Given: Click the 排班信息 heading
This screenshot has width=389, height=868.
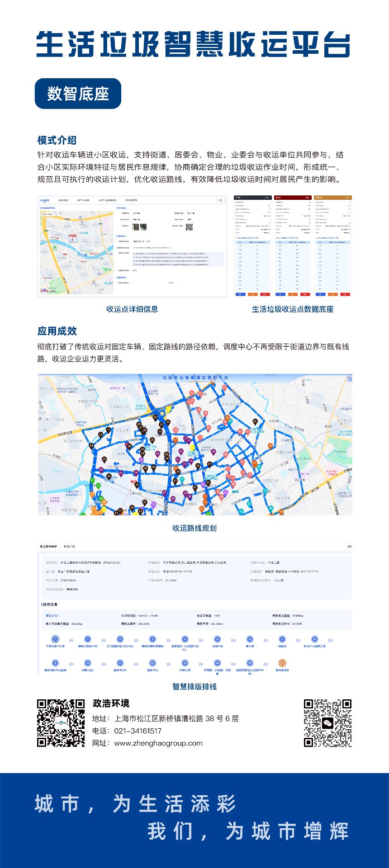Looking at the screenshot, I should tap(50, 604).
